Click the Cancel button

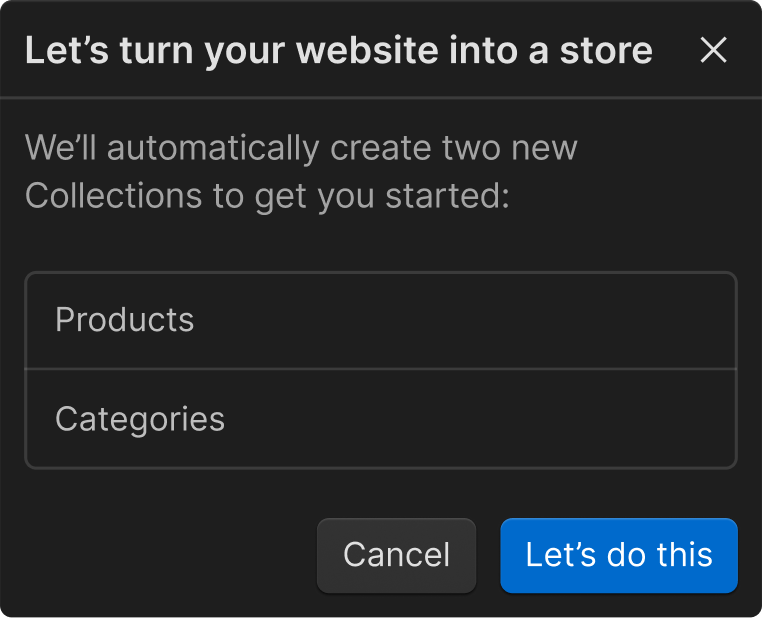point(396,555)
